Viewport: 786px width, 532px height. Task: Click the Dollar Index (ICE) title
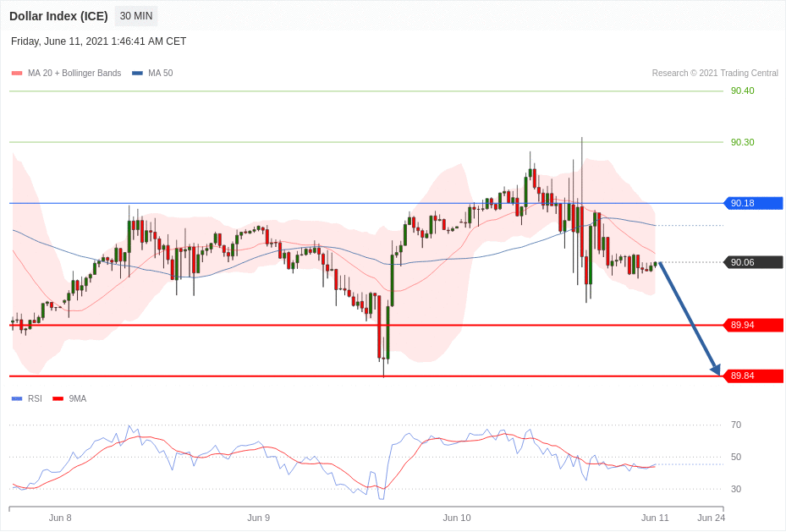coord(58,16)
